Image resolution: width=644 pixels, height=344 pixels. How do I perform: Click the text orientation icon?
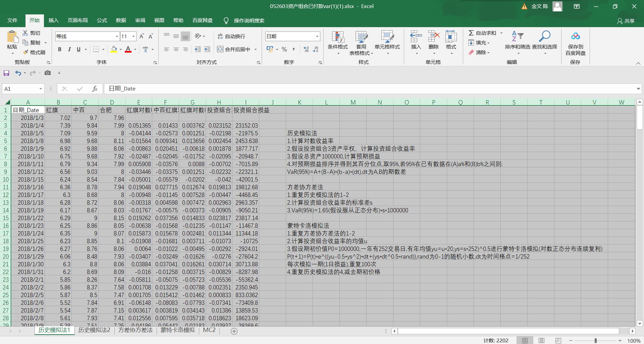click(198, 36)
